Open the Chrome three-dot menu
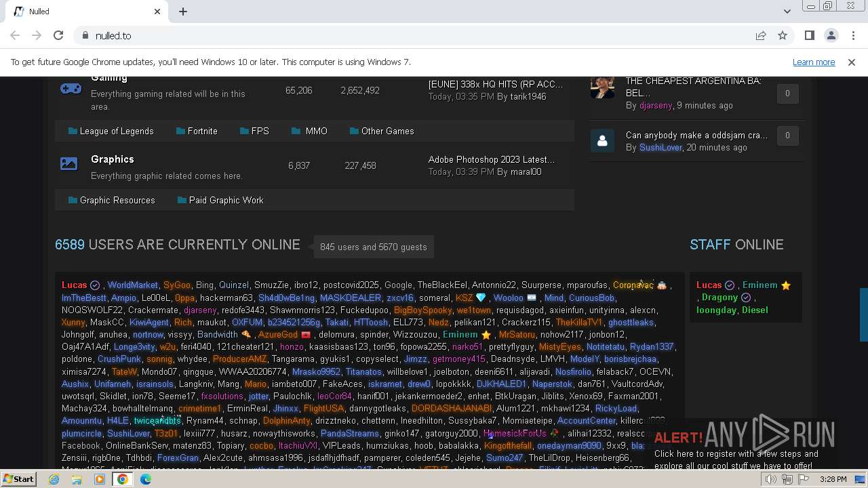The width and height of the screenshot is (868, 488). pos(853,35)
